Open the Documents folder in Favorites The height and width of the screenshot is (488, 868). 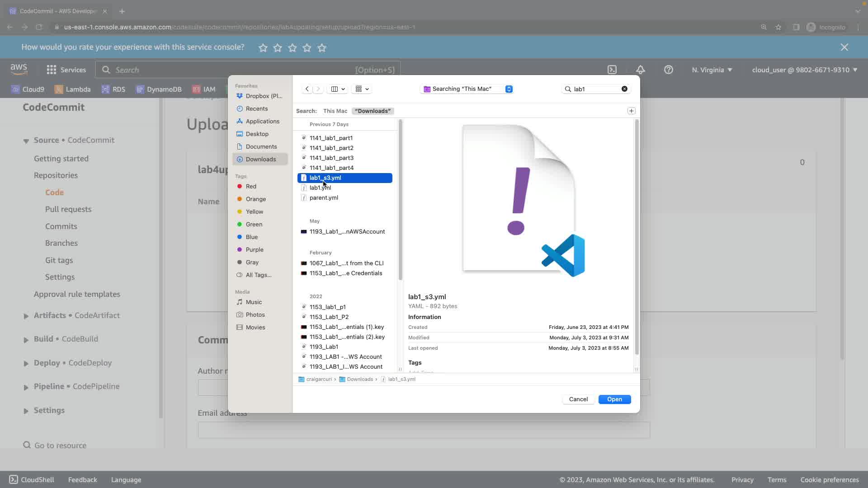click(261, 146)
